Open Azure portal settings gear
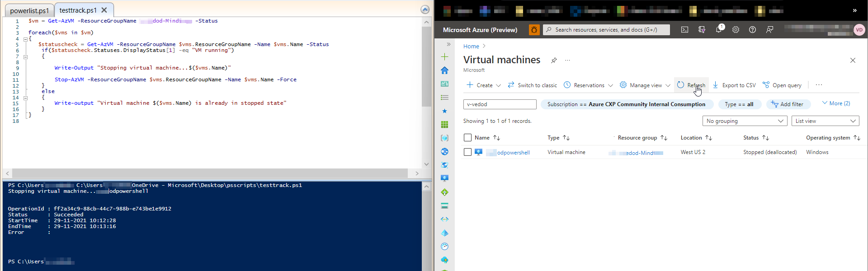This screenshot has height=271, width=868. pos(736,30)
